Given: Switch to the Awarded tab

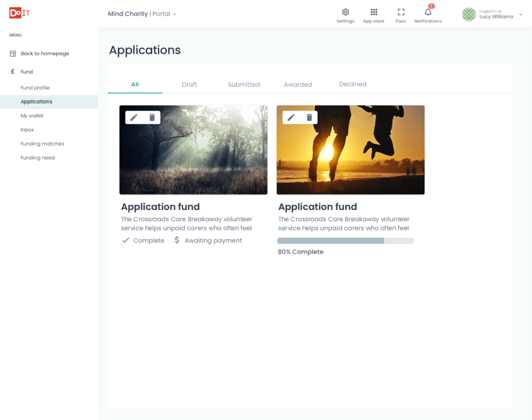Looking at the screenshot, I should (298, 85).
